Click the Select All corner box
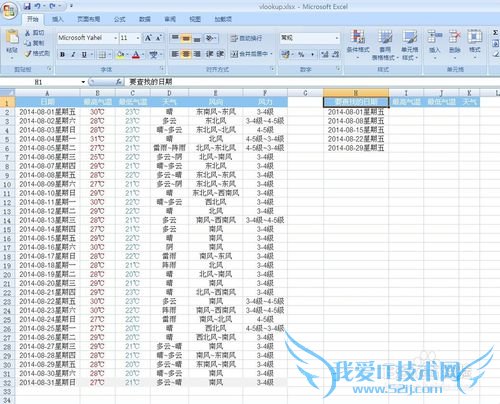The height and width of the screenshot is (404, 500). 7,92
